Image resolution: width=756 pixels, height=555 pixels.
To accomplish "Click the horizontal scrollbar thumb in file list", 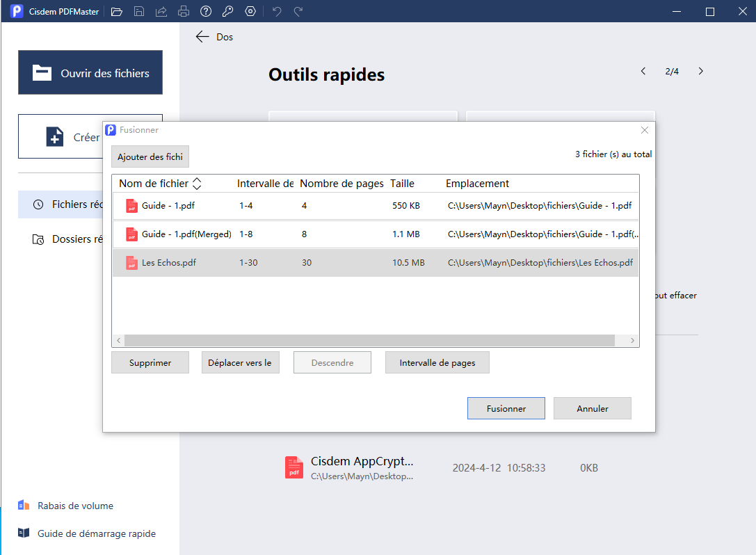I will point(369,340).
